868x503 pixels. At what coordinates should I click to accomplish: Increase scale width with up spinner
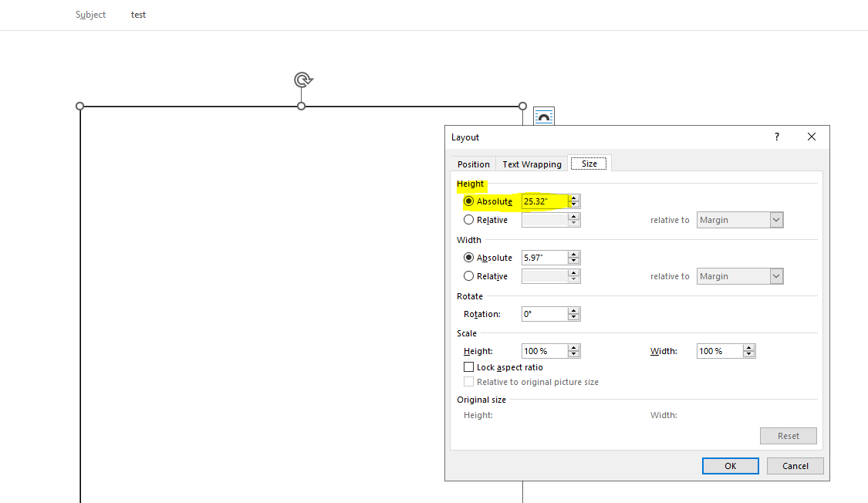(749, 348)
